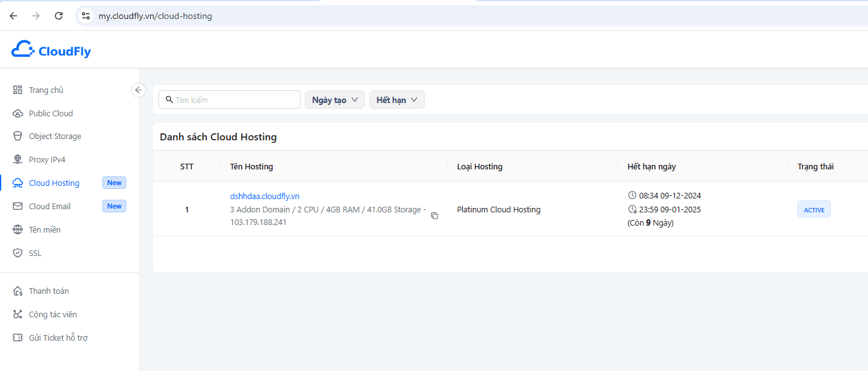Open the Ngày tạo date filter dropdown

pos(335,100)
